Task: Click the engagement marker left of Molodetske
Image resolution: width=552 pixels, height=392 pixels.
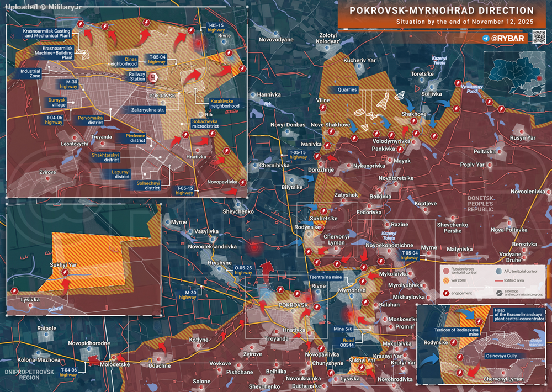Action: pyautogui.click(x=89, y=359)
